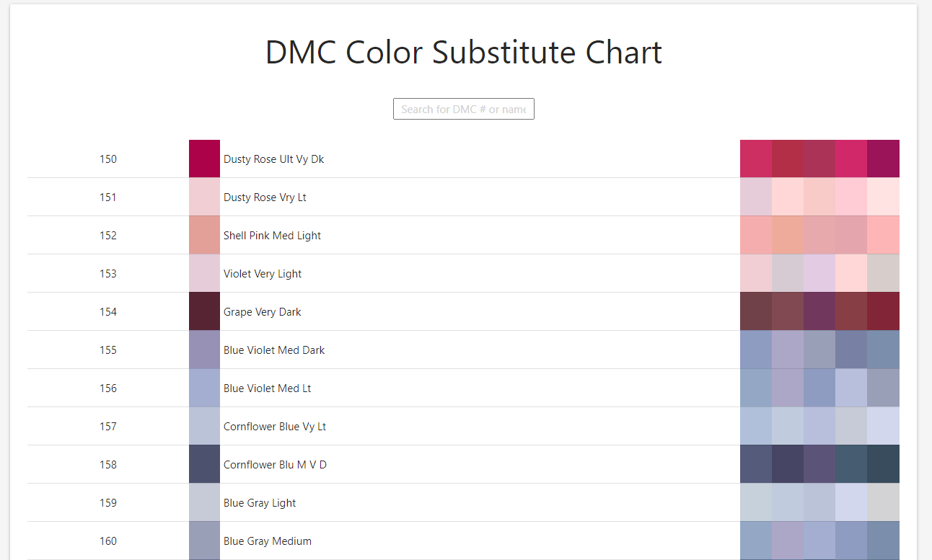Pick a substitute swatch for Grape Very Dark
The image size is (932, 560).
coord(819,311)
